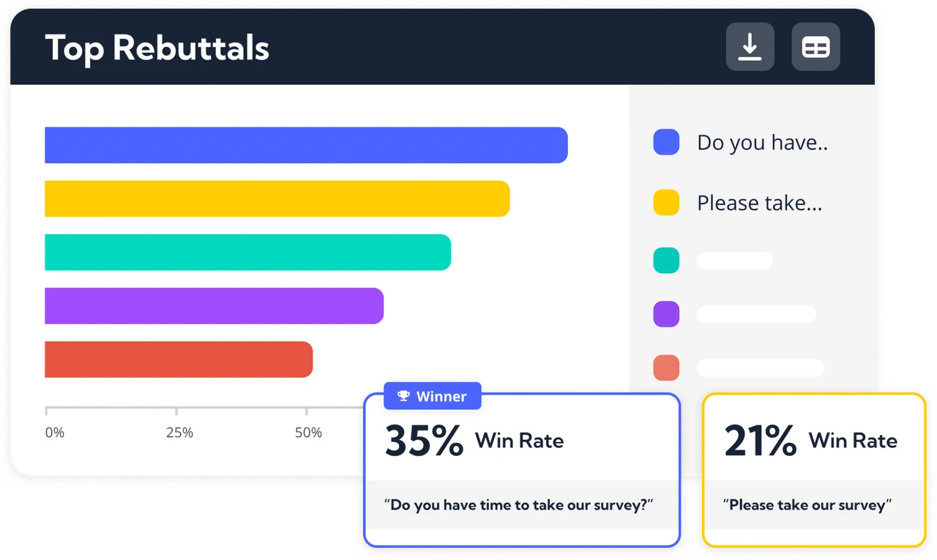The image size is (937, 560).
Task: Click the trophy icon on the Winner badge
Action: [403, 396]
